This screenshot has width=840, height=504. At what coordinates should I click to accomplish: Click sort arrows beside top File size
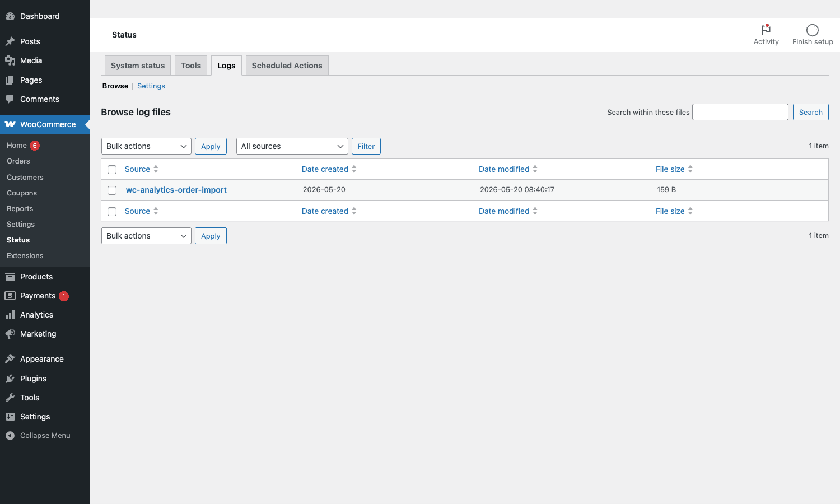point(690,169)
